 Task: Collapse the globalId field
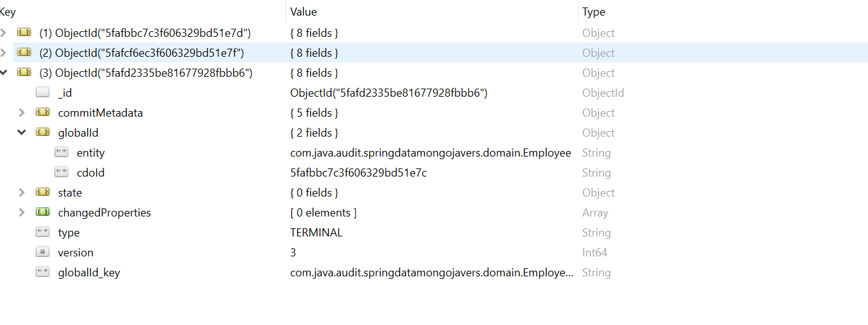pos(22,133)
